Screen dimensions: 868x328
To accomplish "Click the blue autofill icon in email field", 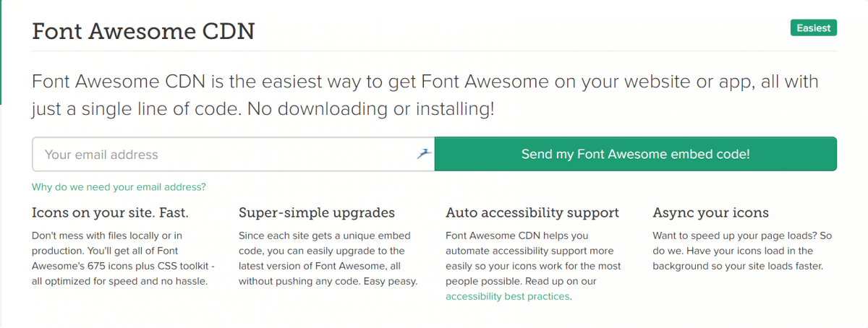I will click(424, 154).
